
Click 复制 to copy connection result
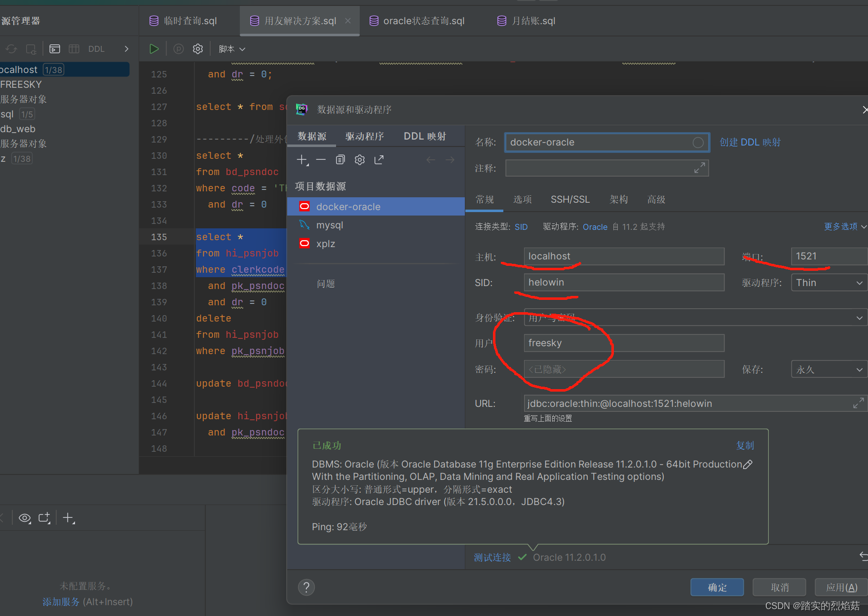point(745,445)
